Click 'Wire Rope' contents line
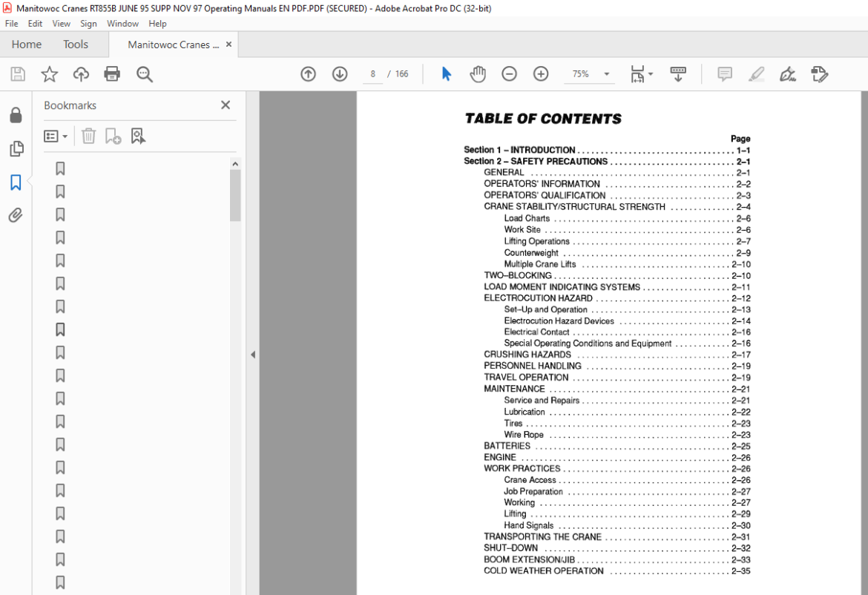This screenshot has height=595, width=868. tap(627, 435)
